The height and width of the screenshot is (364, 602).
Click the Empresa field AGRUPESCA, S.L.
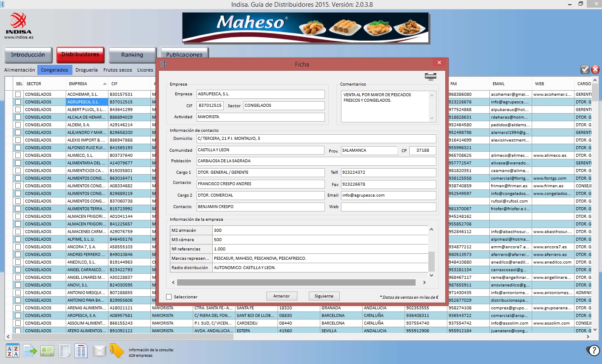click(261, 94)
